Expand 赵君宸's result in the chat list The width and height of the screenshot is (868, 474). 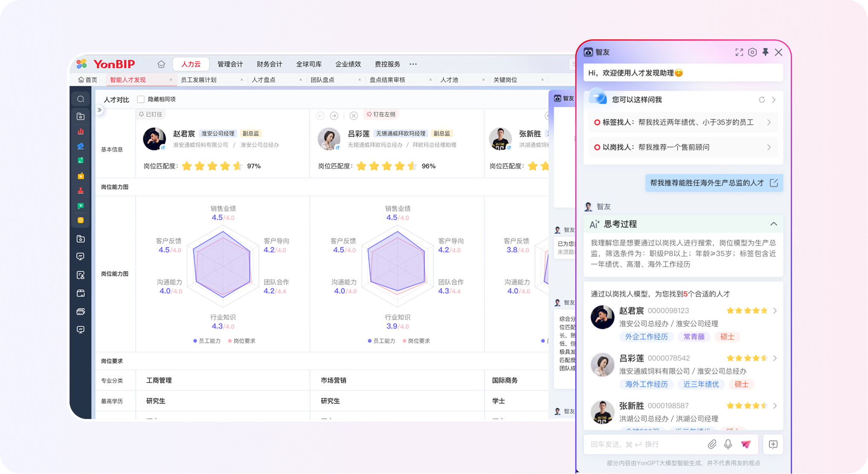tap(775, 311)
